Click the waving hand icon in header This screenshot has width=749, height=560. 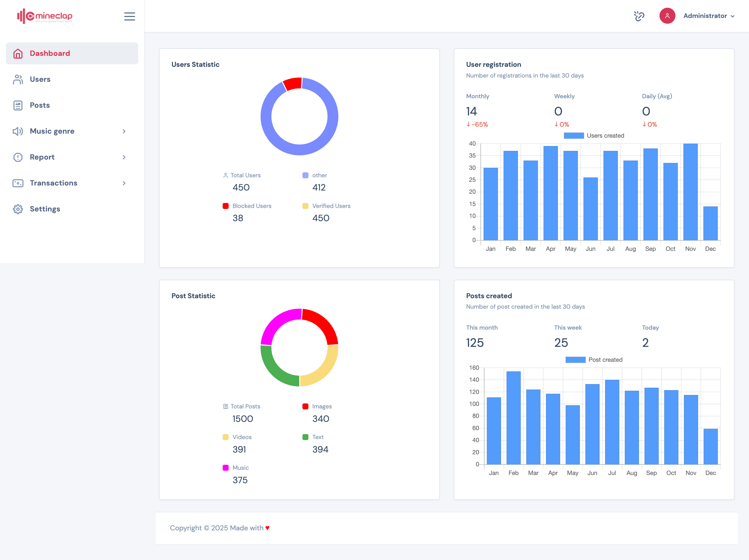639,16
